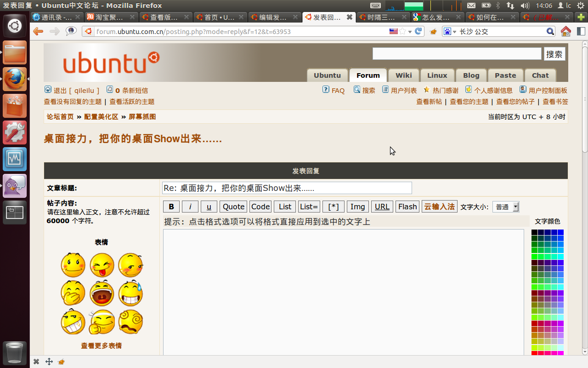Click the site identity favicon in address bar
Viewport: 588px width, 368px height.
coord(89,32)
